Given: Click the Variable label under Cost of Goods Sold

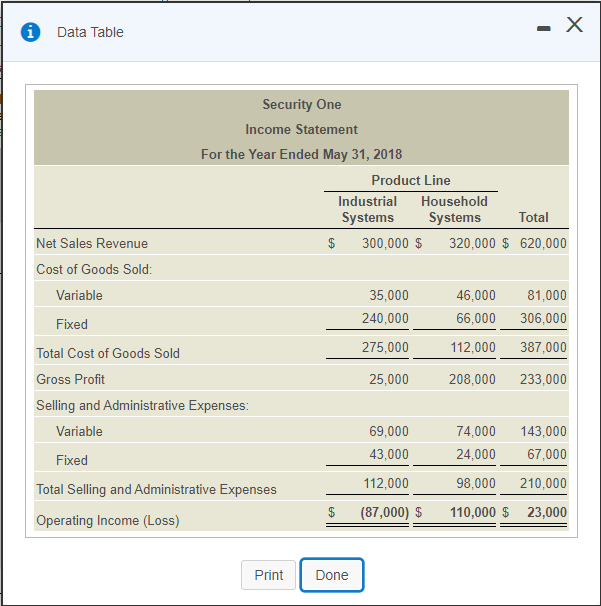Looking at the screenshot, I should click(79, 295).
